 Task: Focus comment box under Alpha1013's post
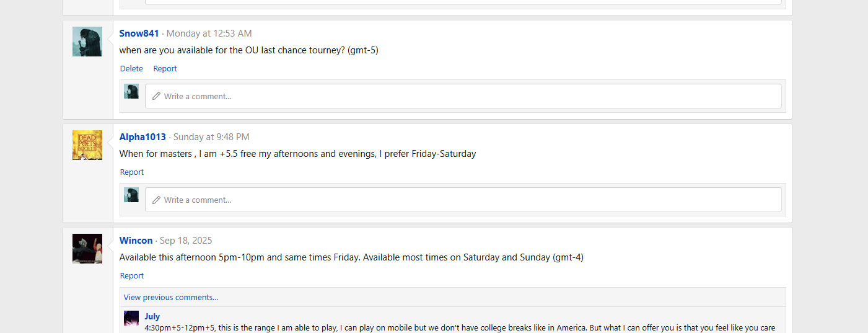pos(463,200)
